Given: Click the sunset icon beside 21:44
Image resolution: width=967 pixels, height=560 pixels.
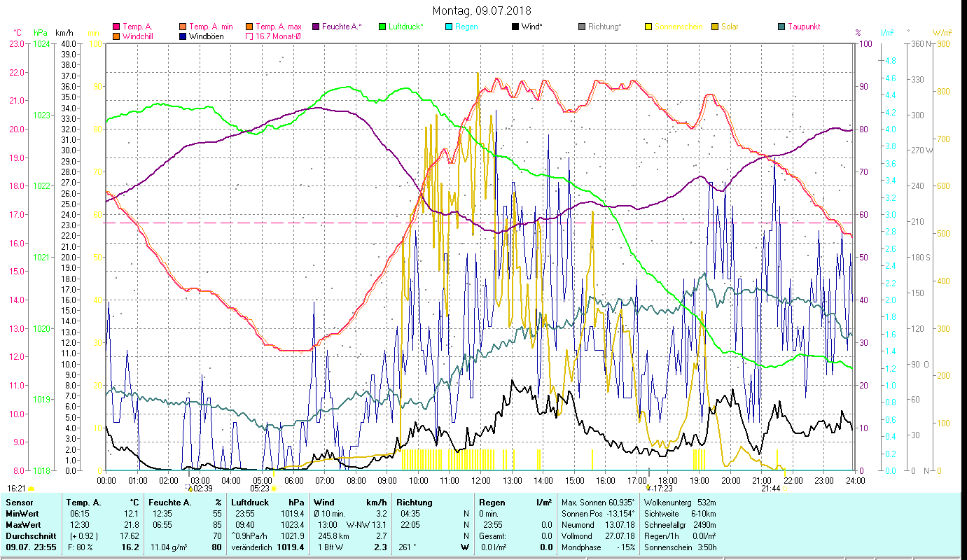Looking at the screenshot, I should [x=784, y=489].
